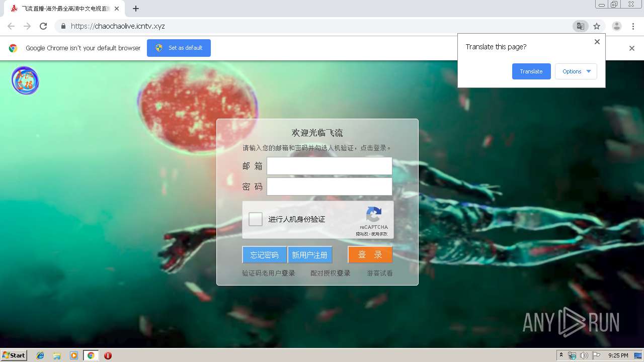
Task: Click the browser back arrow
Action: pos(11,26)
